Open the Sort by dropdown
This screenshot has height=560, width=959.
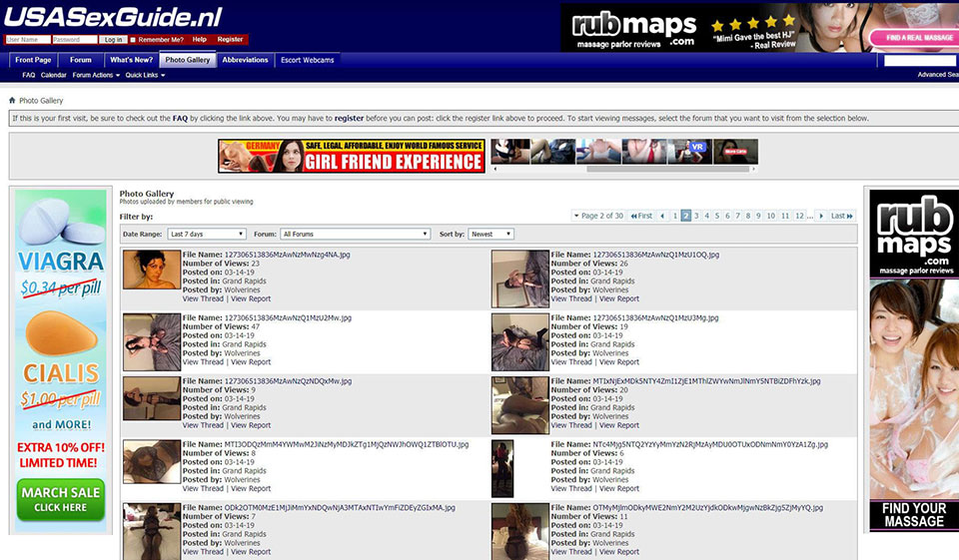tap(490, 235)
